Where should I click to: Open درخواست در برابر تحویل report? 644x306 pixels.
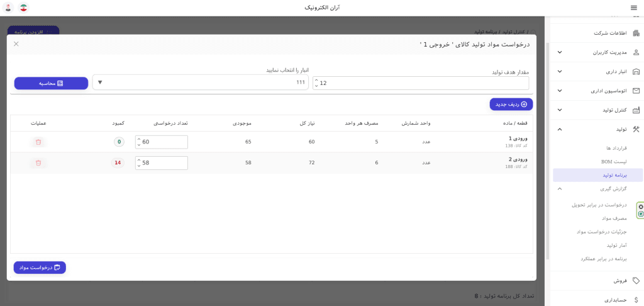coord(599,205)
